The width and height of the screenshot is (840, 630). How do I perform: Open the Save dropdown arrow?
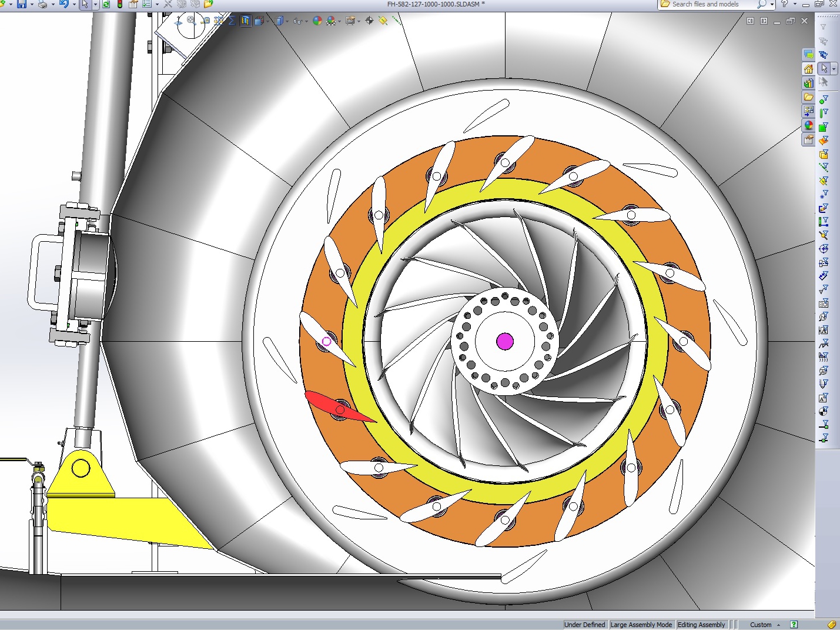click(32, 5)
